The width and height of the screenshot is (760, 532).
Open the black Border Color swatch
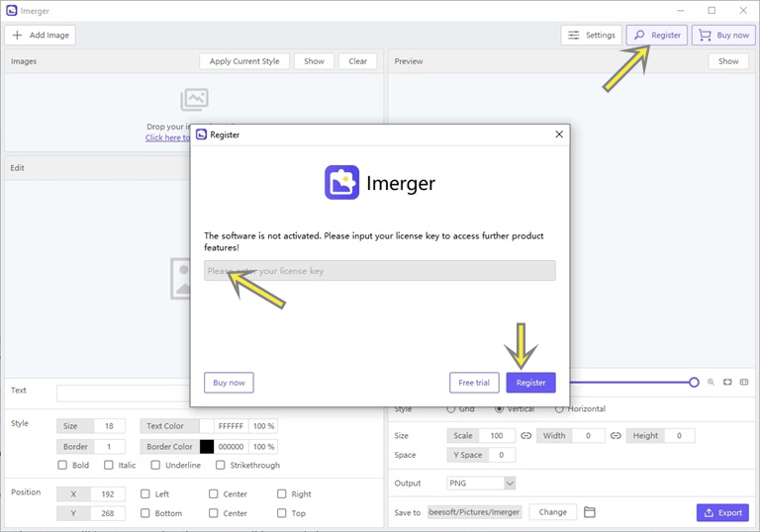(x=207, y=446)
